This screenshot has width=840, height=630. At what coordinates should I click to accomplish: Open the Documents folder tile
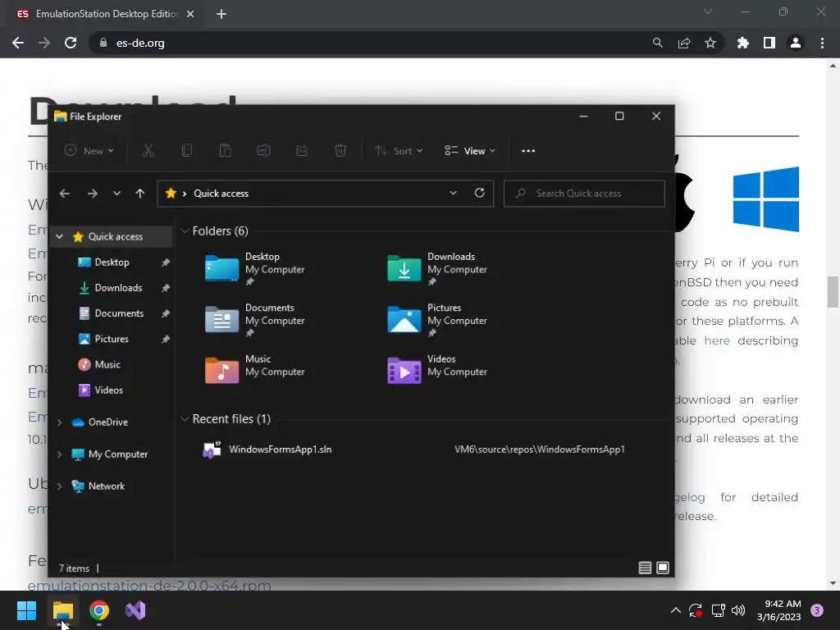click(x=256, y=320)
